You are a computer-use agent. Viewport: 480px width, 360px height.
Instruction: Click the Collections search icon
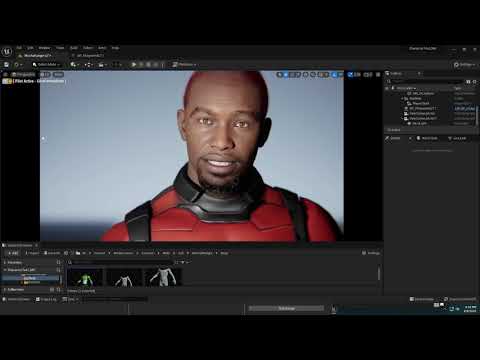59,290
